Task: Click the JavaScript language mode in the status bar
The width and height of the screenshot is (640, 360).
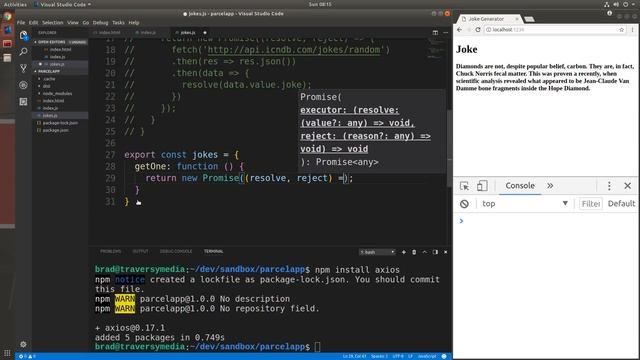Action: pos(427,356)
